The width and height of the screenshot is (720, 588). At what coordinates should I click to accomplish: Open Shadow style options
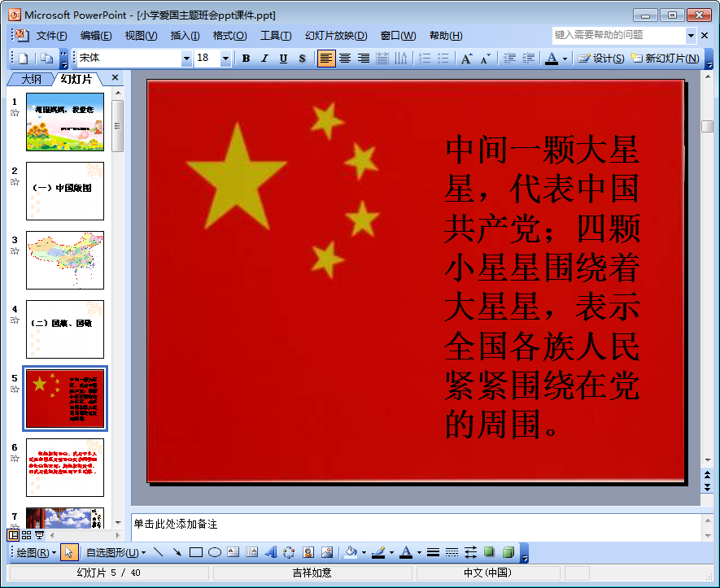(x=490, y=552)
